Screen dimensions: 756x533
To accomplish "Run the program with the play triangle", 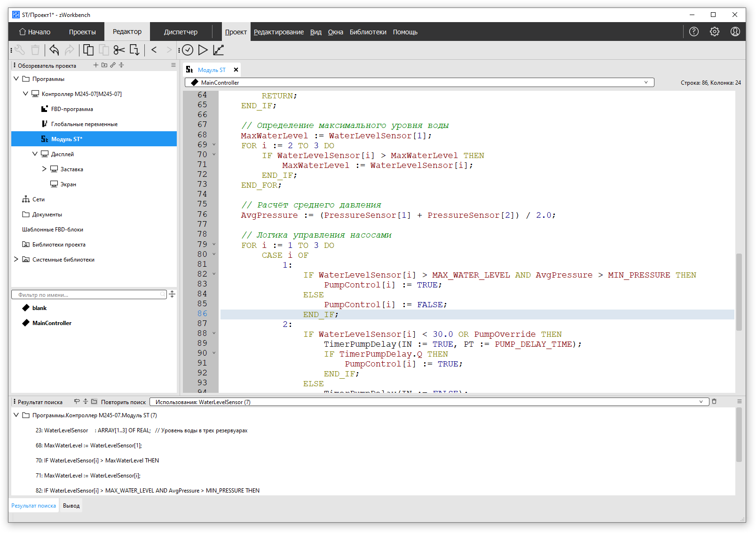I will pyautogui.click(x=203, y=50).
